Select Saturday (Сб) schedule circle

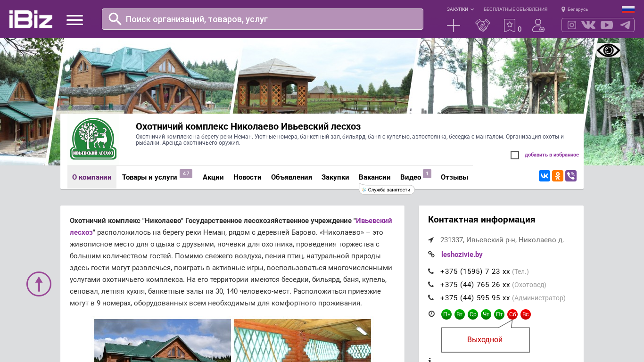512,314
